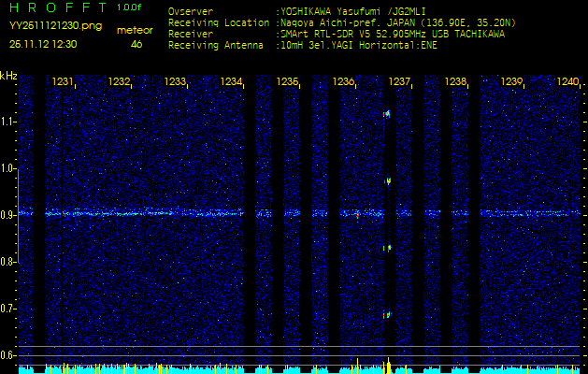The width and height of the screenshot is (588, 374).
Task: Click the 1238 time marker
Action: (455, 81)
